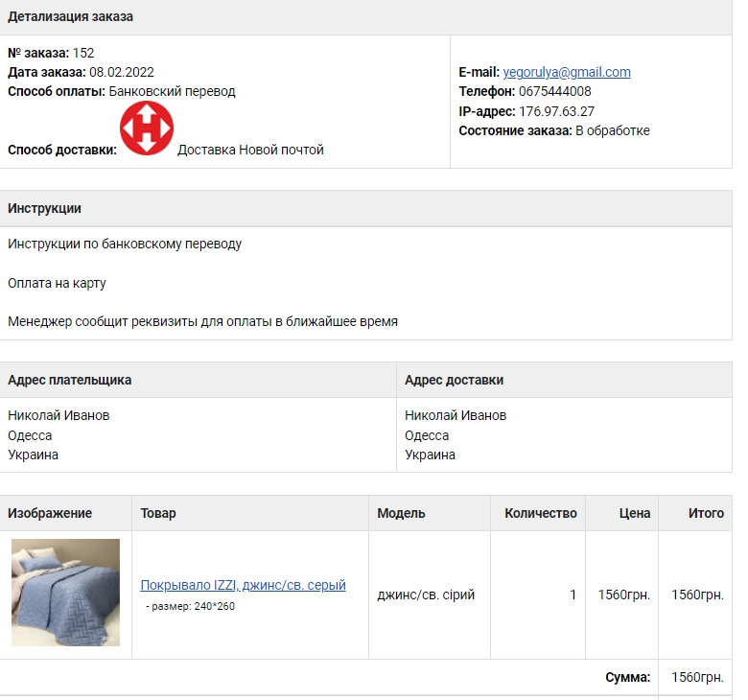Click the Доставка Новой почтой text
This screenshot has height=700, width=748.
[x=250, y=150]
